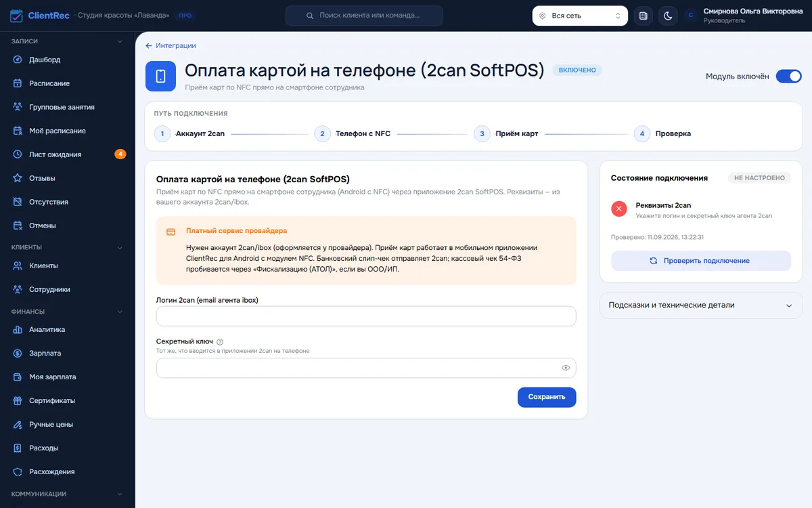The width and height of the screenshot is (812, 508).
Task: Click the orange 4 badge on Лист ожидания
Action: click(120, 154)
